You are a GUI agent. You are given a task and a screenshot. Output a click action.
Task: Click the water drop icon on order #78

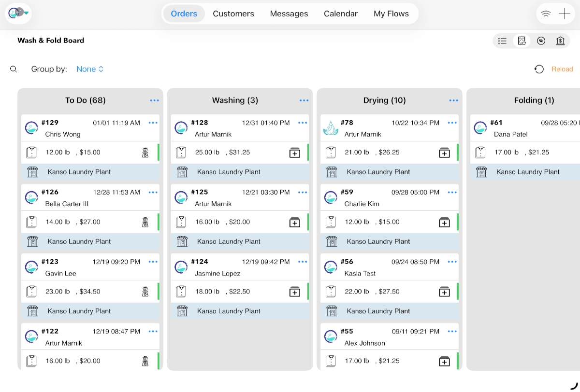[331, 127]
